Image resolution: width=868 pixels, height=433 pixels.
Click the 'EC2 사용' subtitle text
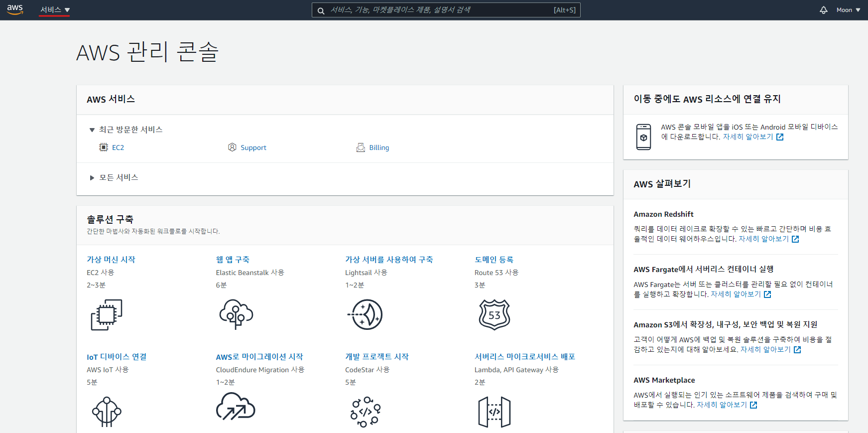101,273
